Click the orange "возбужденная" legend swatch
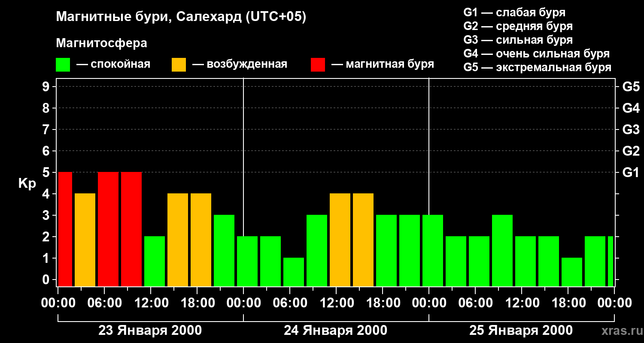 point(179,65)
